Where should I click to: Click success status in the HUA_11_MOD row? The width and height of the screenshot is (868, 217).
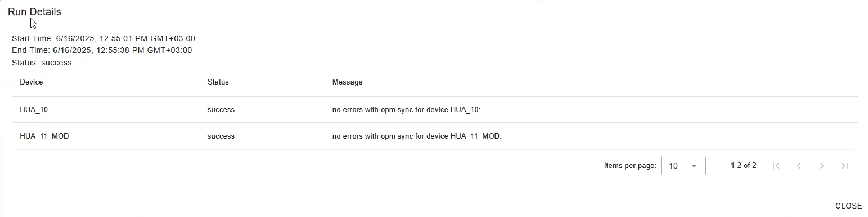(221, 136)
